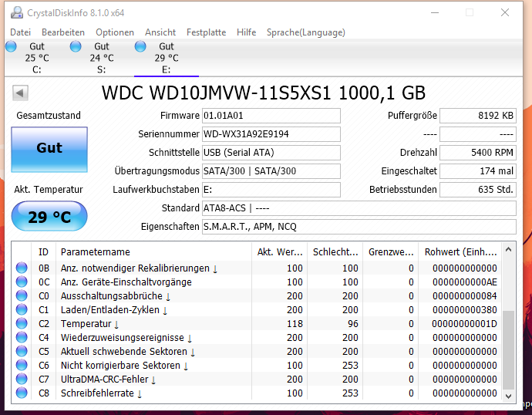Click the Parametername column header
532x415 pixels.
click(x=154, y=251)
